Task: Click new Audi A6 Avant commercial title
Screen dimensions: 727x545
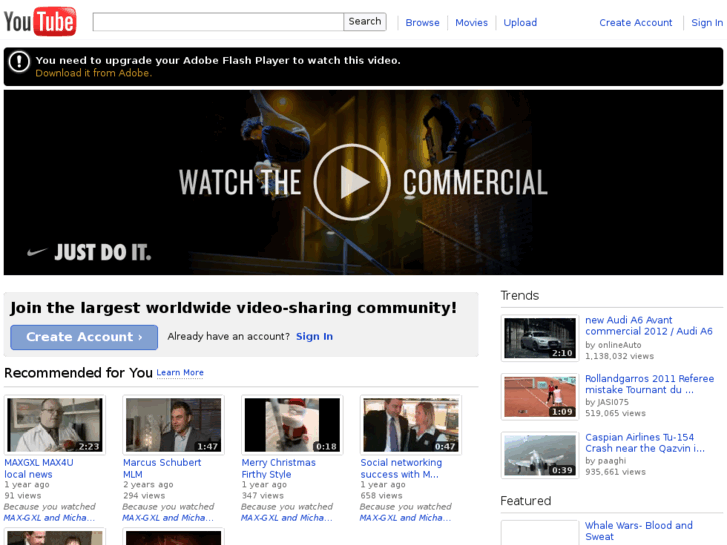Action: [x=649, y=326]
